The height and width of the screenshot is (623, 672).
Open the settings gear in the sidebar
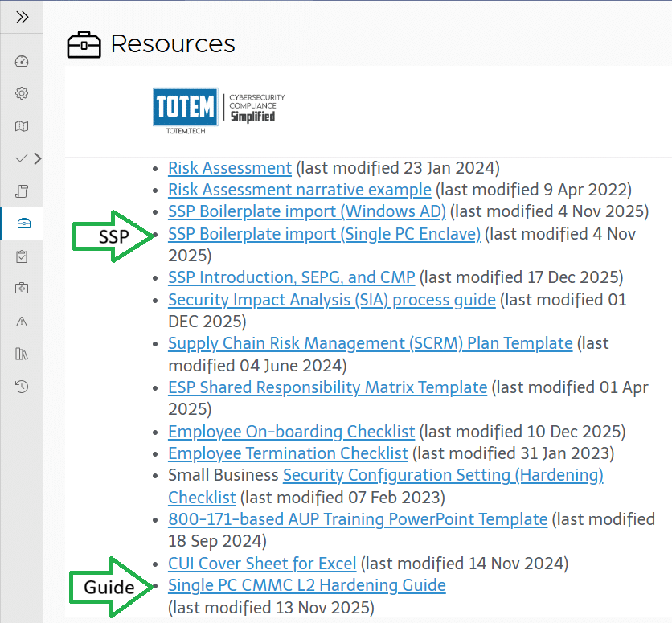click(x=22, y=93)
